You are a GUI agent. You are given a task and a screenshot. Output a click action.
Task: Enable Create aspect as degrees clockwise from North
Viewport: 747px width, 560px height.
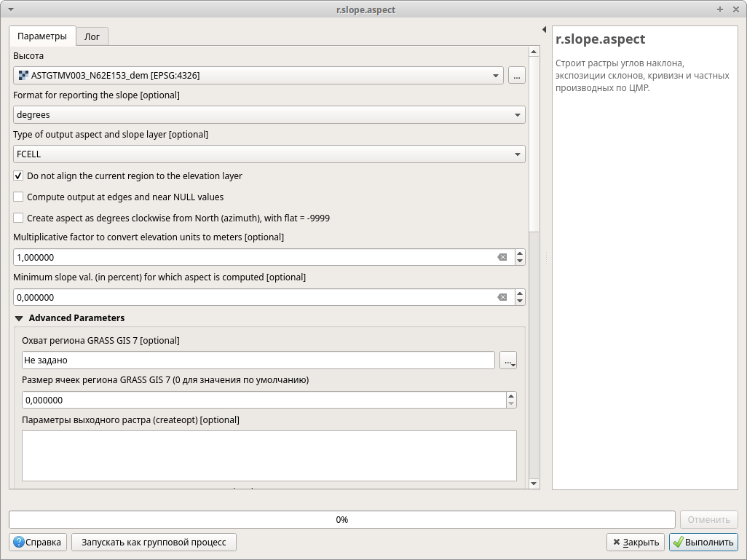coord(18,218)
